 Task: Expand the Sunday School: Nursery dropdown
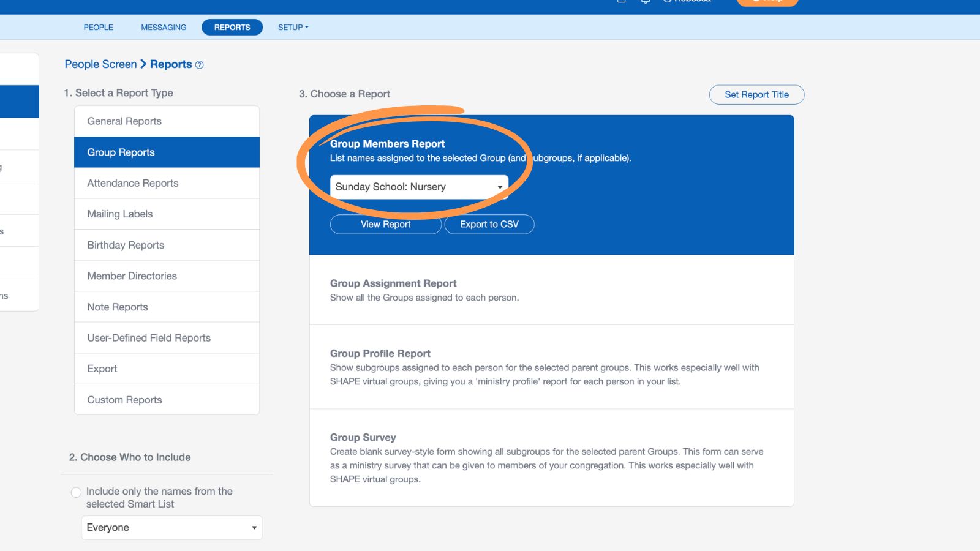click(419, 187)
